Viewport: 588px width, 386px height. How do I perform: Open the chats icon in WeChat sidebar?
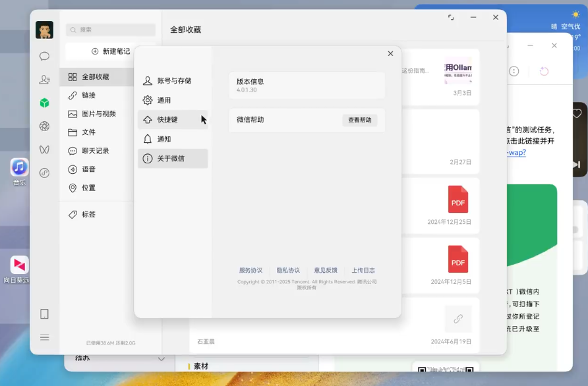(44, 56)
